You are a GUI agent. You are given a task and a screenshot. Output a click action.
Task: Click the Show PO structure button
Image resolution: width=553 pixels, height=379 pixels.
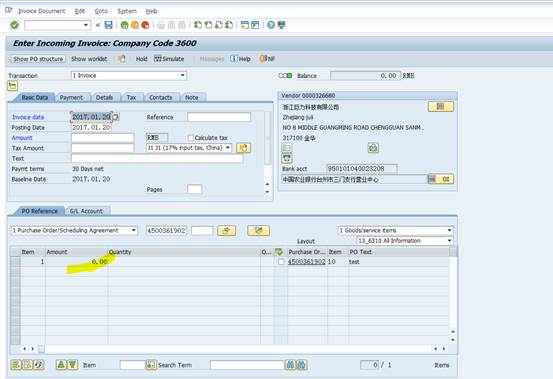pos(38,59)
